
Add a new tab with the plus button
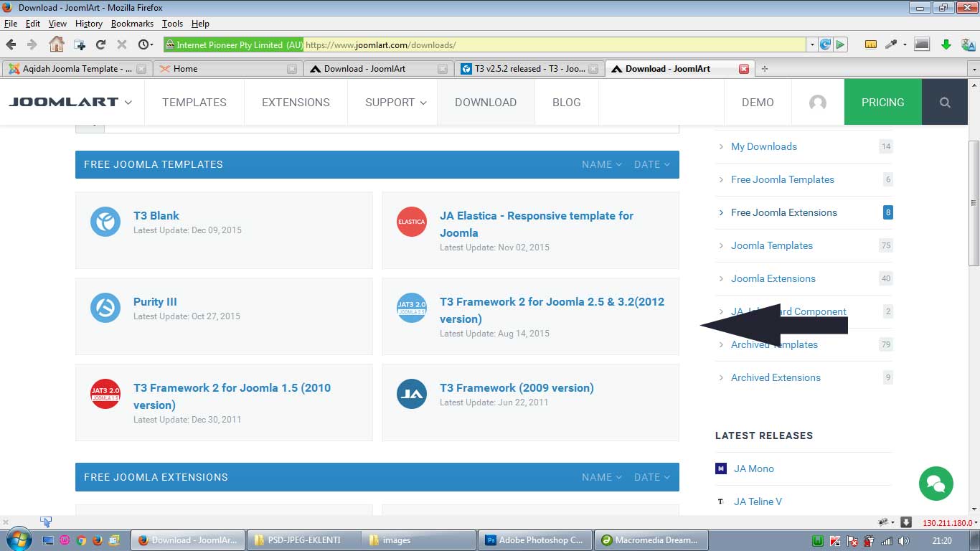tap(764, 69)
